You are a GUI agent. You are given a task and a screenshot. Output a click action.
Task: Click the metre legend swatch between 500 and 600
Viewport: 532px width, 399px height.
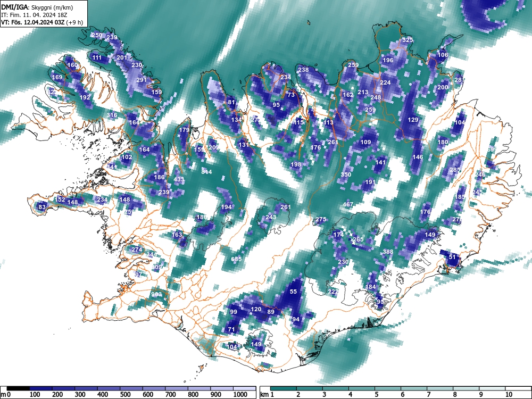[x=131, y=388]
